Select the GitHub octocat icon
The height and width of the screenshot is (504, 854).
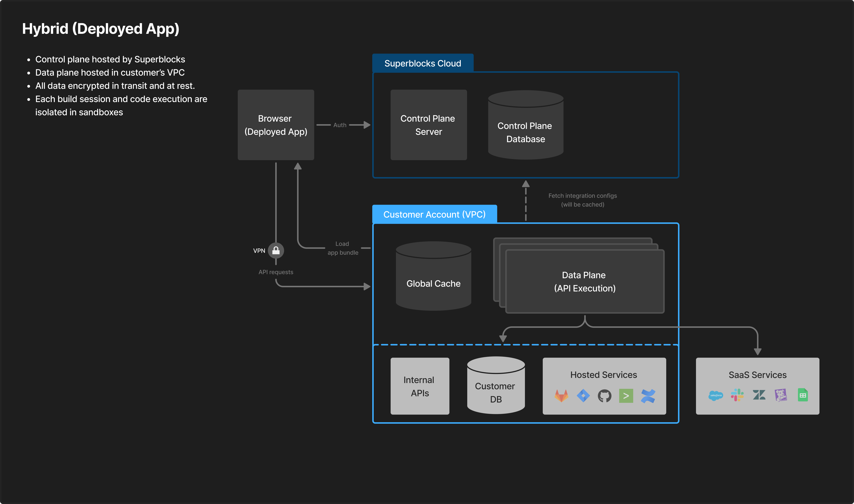[604, 396]
